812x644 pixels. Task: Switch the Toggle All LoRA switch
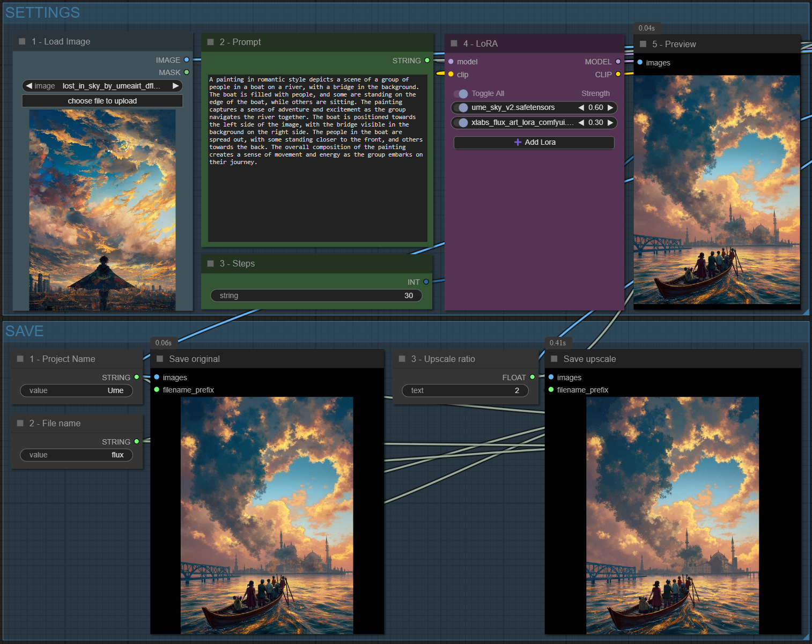(461, 94)
